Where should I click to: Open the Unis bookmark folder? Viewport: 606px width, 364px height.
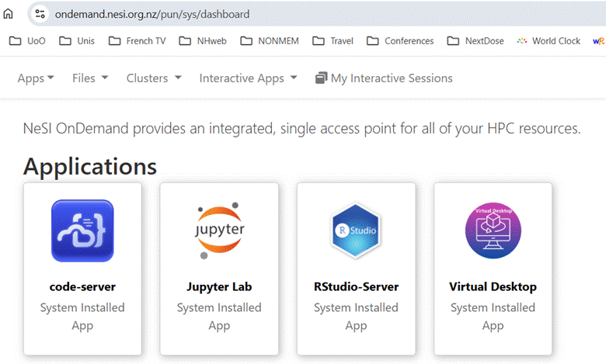point(76,41)
